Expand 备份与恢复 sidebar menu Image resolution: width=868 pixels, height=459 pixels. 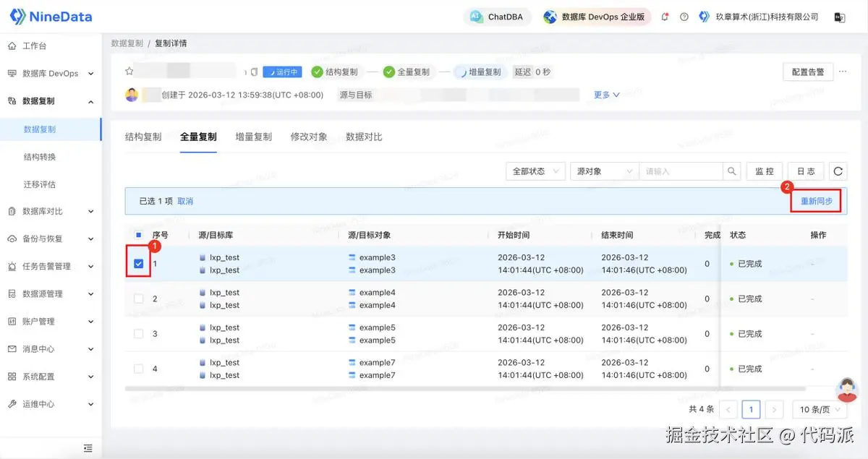[51, 239]
